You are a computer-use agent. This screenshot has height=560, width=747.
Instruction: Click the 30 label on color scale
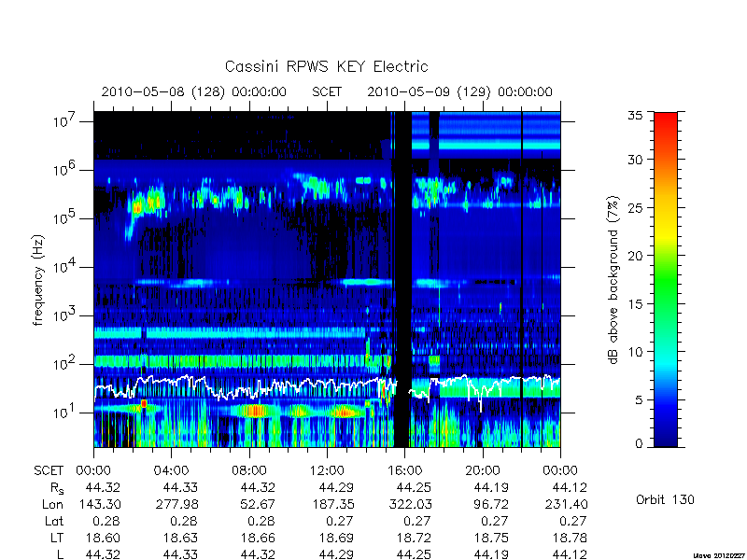pos(636,160)
